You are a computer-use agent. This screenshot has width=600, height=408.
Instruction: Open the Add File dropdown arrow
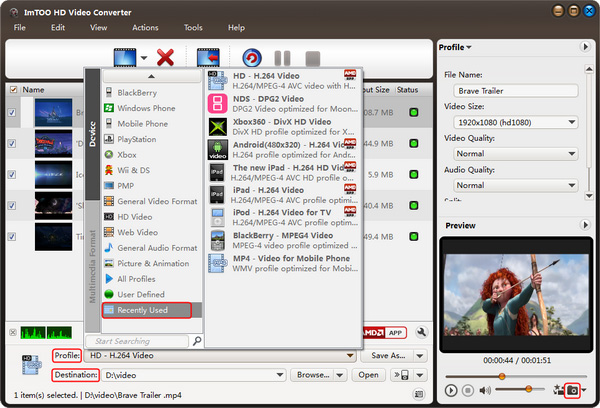pyautogui.click(x=144, y=58)
